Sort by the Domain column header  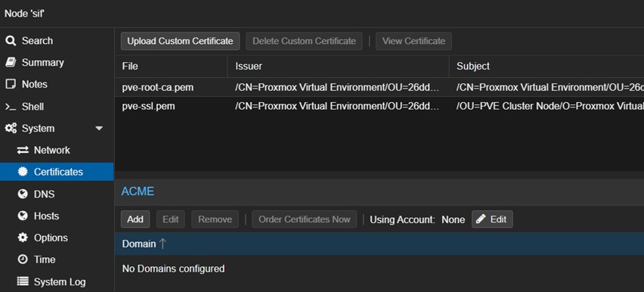click(x=379, y=244)
